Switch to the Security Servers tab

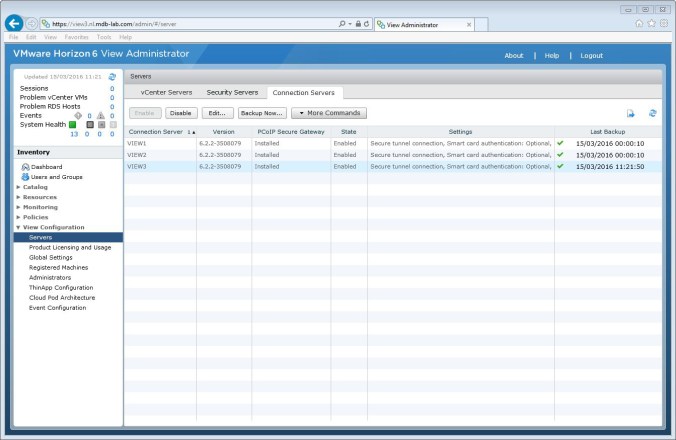pyautogui.click(x=232, y=92)
